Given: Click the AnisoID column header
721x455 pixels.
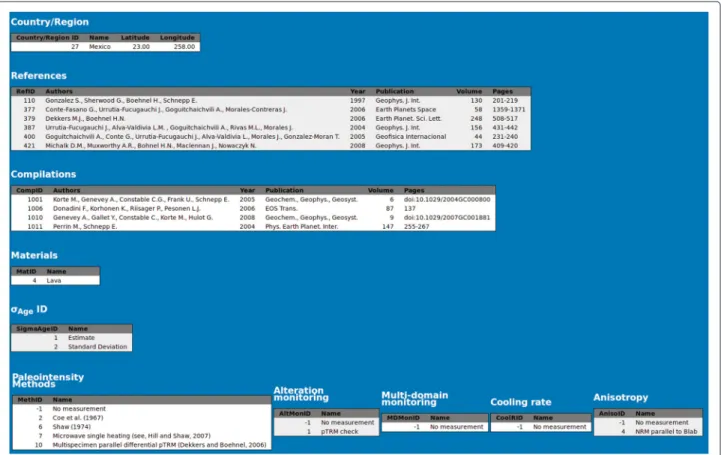Looking at the screenshot, I should tap(612, 414).
